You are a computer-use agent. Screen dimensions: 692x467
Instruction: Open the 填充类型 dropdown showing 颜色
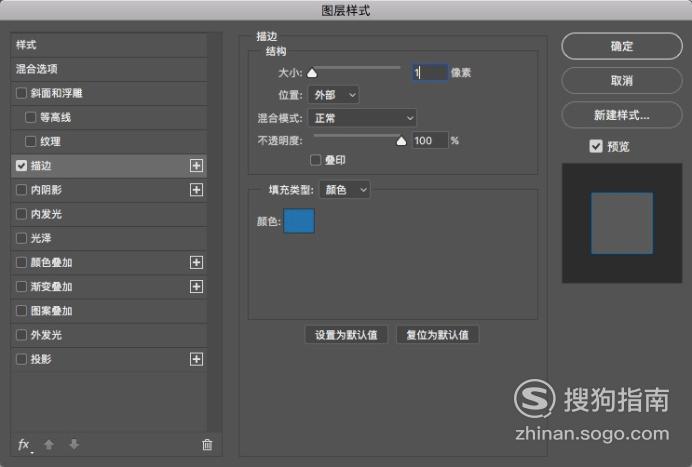point(345,190)
